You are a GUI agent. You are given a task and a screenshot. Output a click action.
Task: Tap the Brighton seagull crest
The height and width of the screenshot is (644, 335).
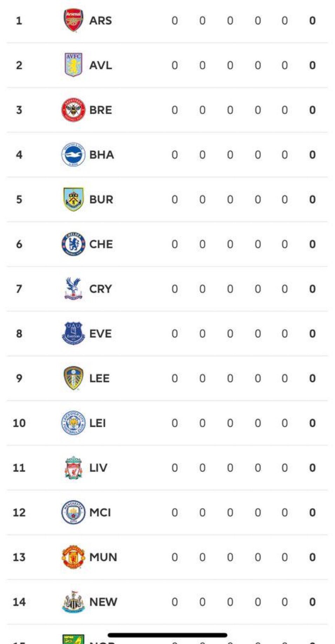tap(73, 154)
